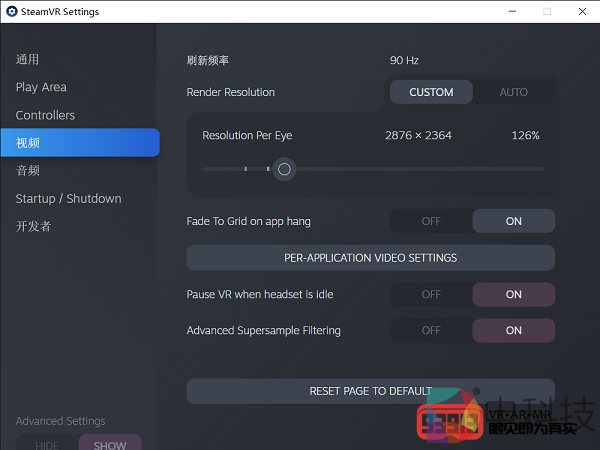Select the 视频 tab in sidebar
The image size is (600, 450).
[x=28, y=143]
